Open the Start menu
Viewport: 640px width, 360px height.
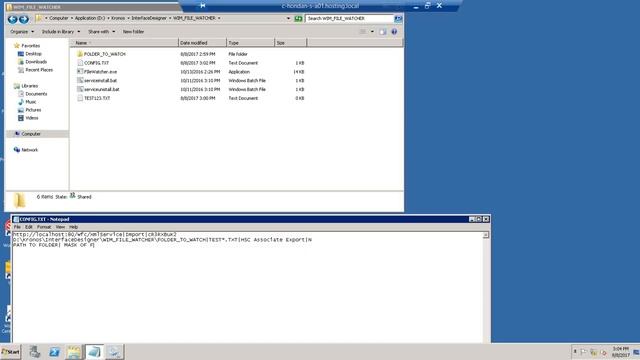tap(11, 351)
